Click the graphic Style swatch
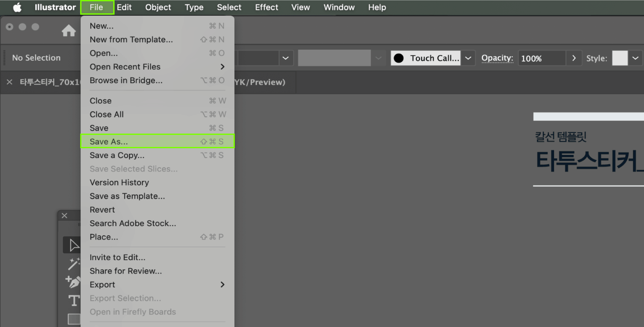The height and width of the screenshot is (327, 644). click(620, 58)
